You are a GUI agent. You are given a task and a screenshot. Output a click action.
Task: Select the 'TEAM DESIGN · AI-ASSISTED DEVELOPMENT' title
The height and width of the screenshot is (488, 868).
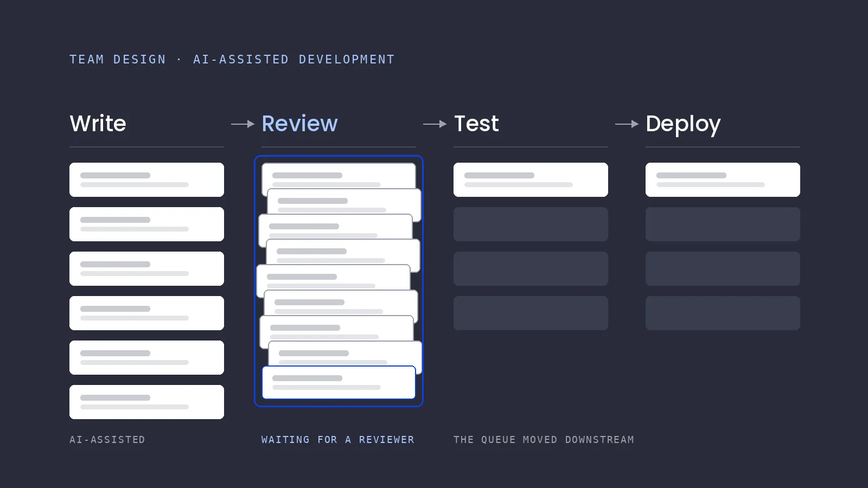[232, 59]
